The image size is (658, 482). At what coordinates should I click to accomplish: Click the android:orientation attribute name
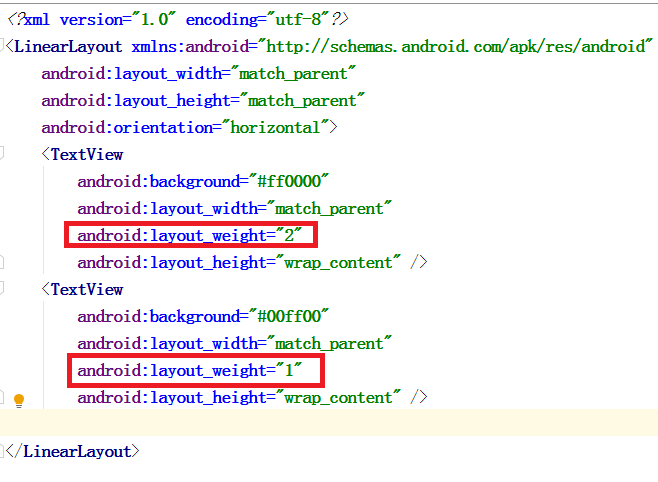tap(127, 128)
